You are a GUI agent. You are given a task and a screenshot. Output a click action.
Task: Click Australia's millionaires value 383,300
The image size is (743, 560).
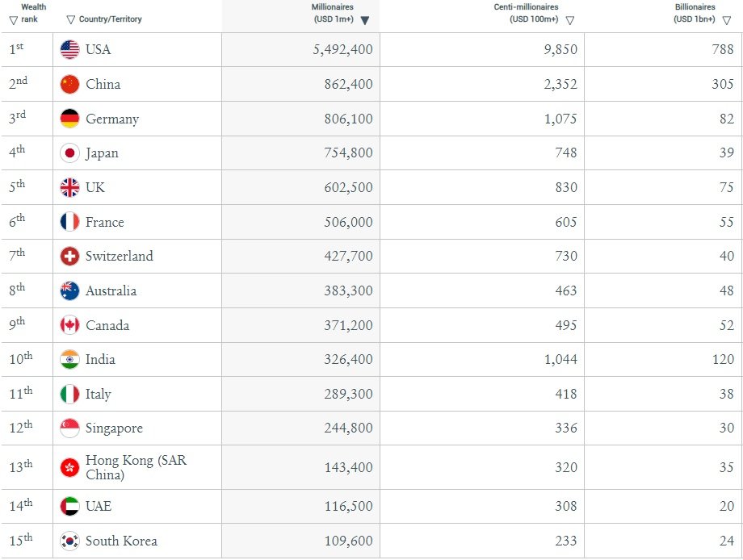pos(348,290)
